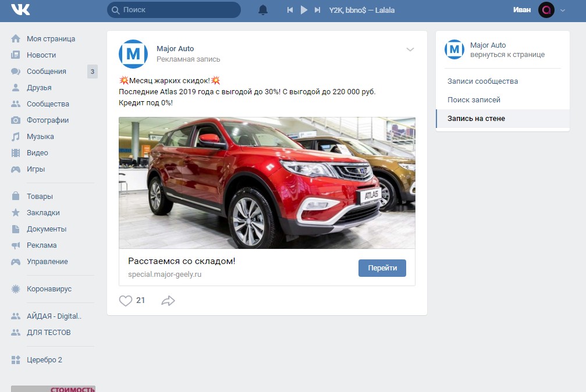Click the Y2K, bbno$ — Lalala track title
This screenshot has height=392, width=586.
pyautogui.click(x=362, y=10)
